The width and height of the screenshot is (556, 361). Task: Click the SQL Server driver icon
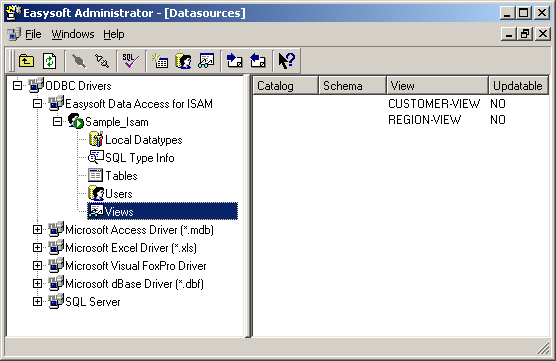(x=56, y=301)
